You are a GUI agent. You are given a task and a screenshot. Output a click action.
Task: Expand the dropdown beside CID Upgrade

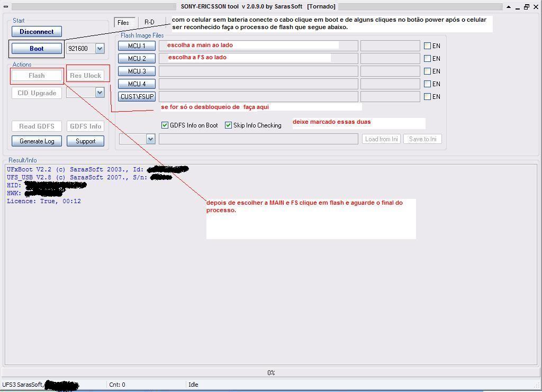click(100, 93)
